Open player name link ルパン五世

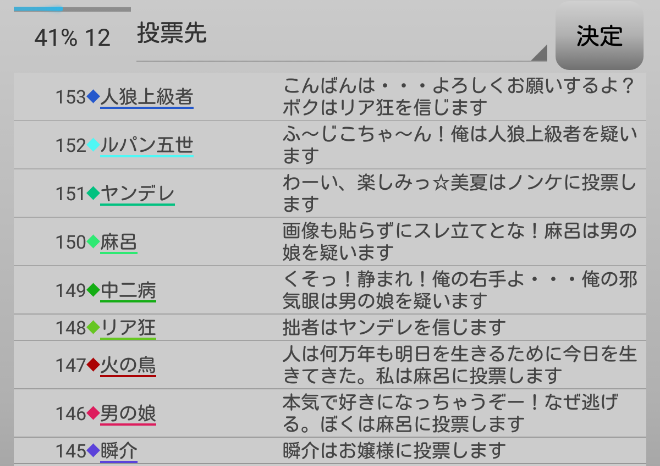[x=147, y=145]
